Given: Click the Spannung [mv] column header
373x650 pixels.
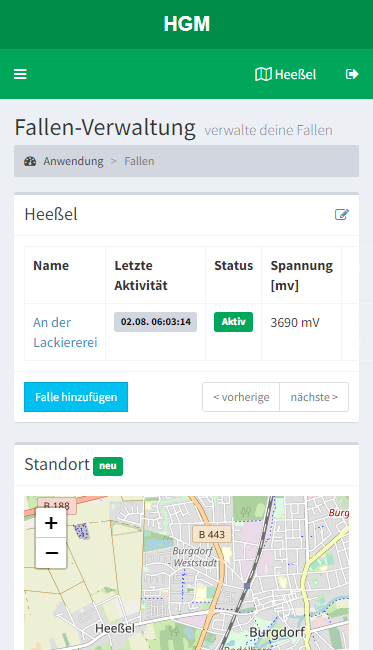Looking at the screenshot, I should [302, 275].
